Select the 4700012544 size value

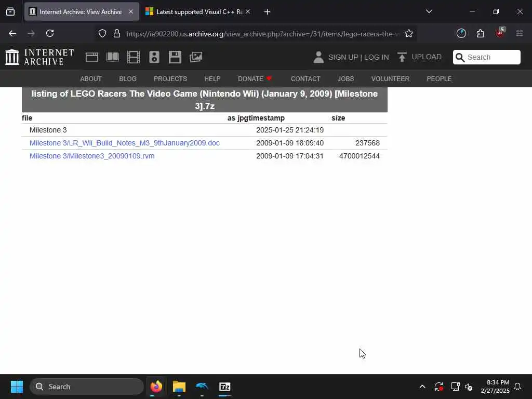[x=360, y=156]
